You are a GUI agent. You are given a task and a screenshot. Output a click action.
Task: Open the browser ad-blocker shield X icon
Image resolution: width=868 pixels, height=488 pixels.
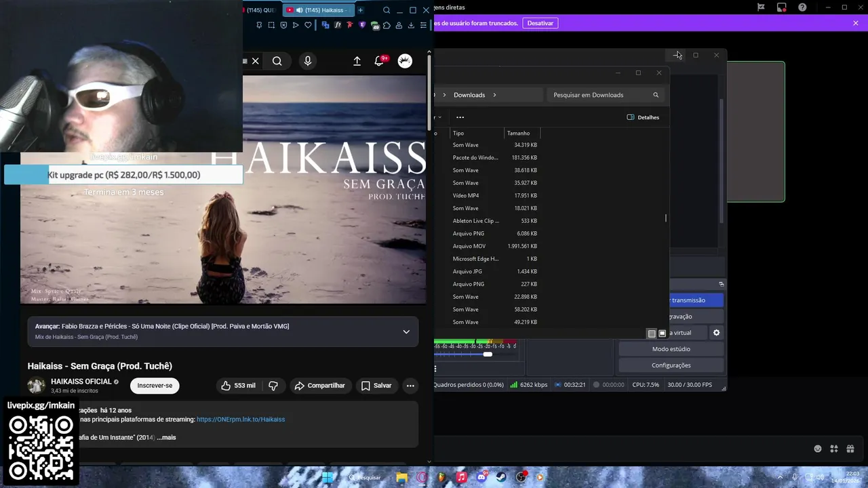click(x=283, y=25)
